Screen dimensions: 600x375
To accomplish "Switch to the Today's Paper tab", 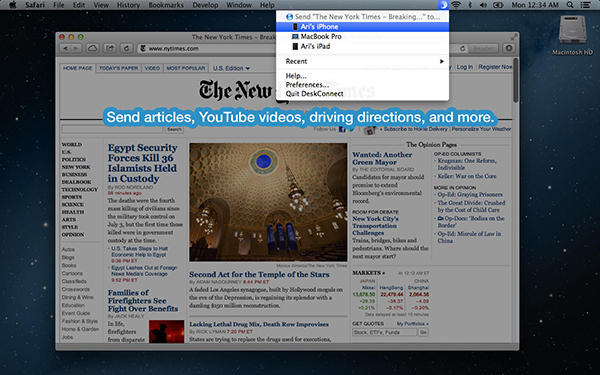I will pyautogui.click(x=119, y=68).
